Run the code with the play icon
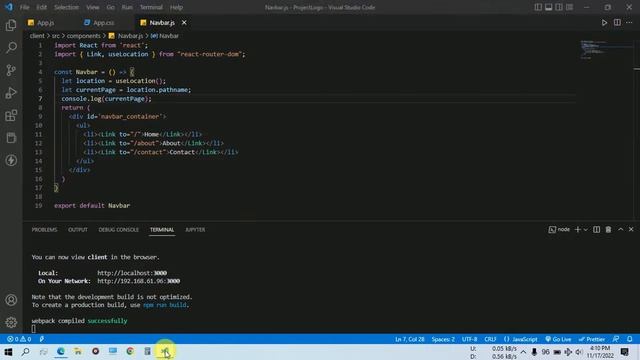This screenshot has height=360, width=640. [x=604, y=23]
